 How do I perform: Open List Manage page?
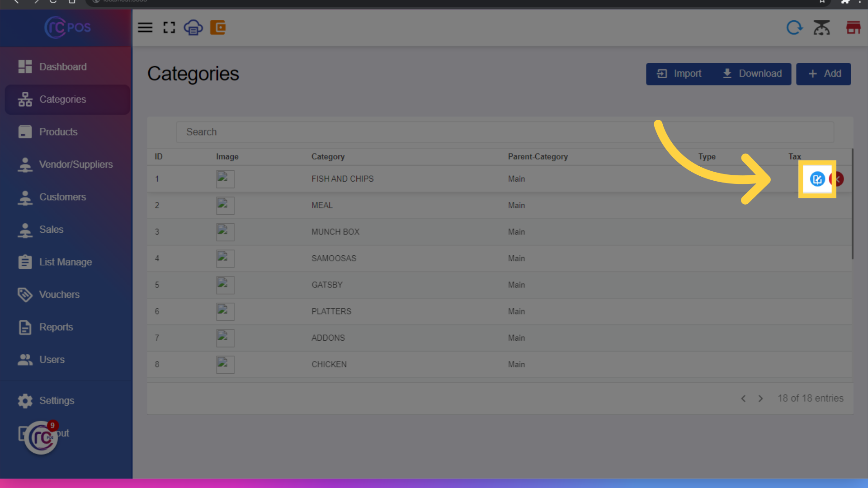[x=67, y=262]
